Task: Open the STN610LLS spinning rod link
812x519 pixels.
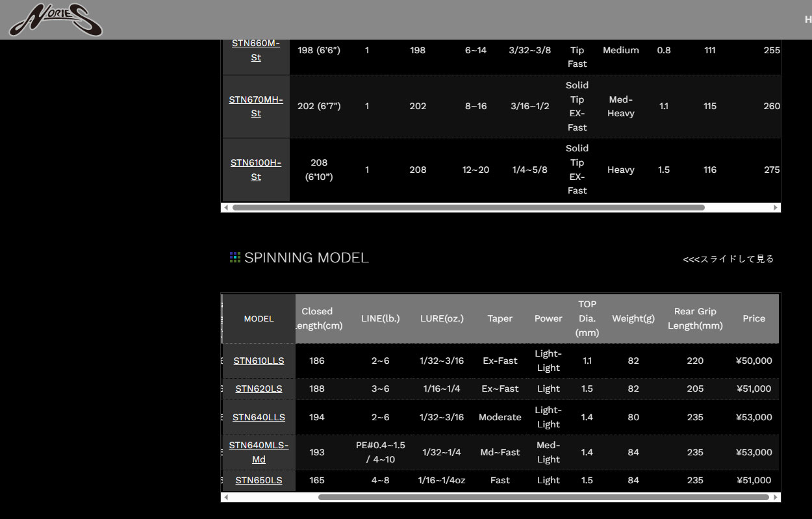Action: [x=259, y=361]
